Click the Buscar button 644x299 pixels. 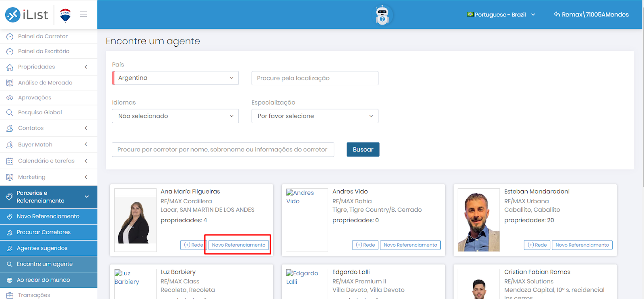pyautogui.click(x=363, y=149)
